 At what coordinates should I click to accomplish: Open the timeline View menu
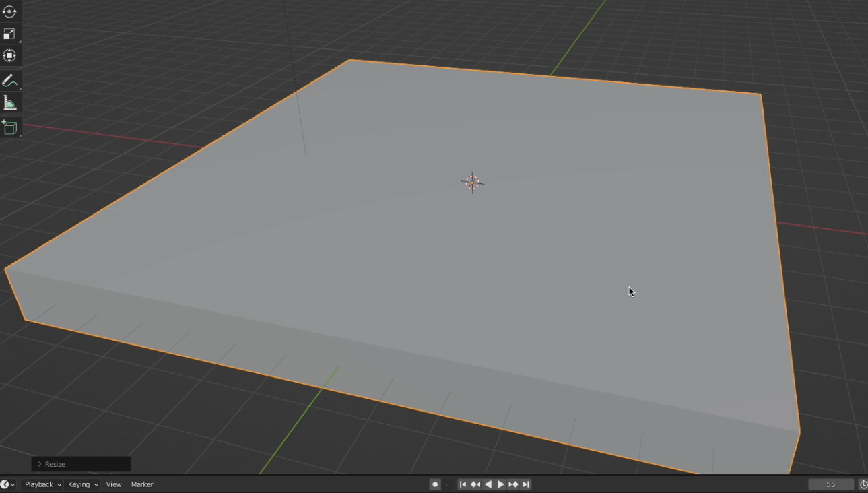coord(114,484)
